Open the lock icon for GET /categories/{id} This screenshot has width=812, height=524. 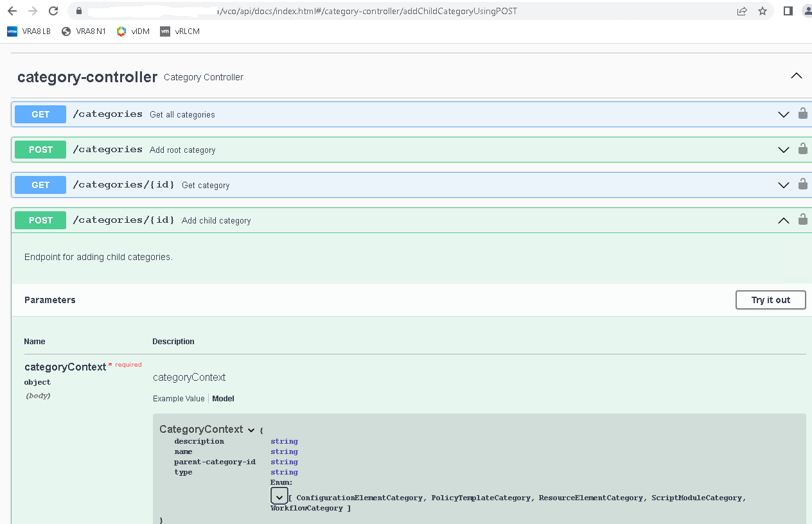click(x=802, y=184)
